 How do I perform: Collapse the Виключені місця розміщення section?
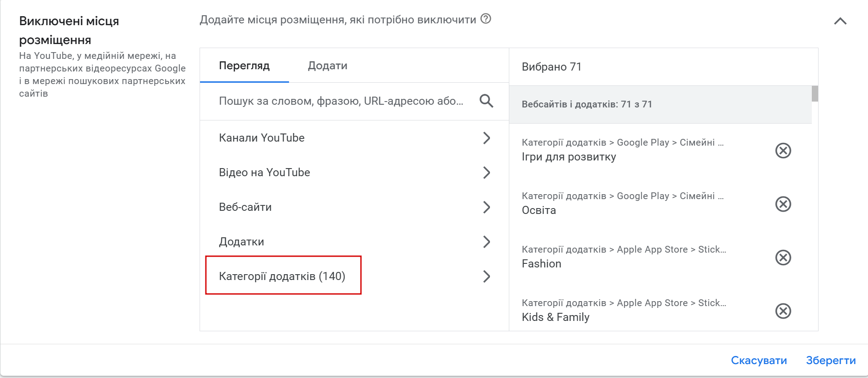[840, 21]
